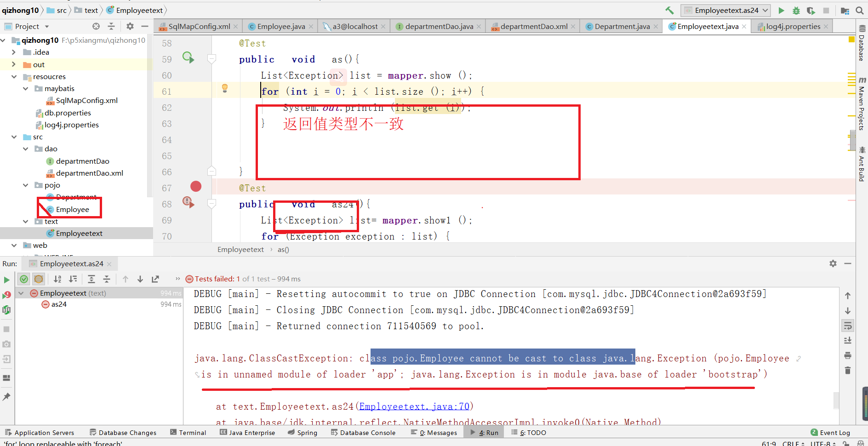Select Employee class in project tree
Viewport: 868px width, 446px height.
click(73, 210)
